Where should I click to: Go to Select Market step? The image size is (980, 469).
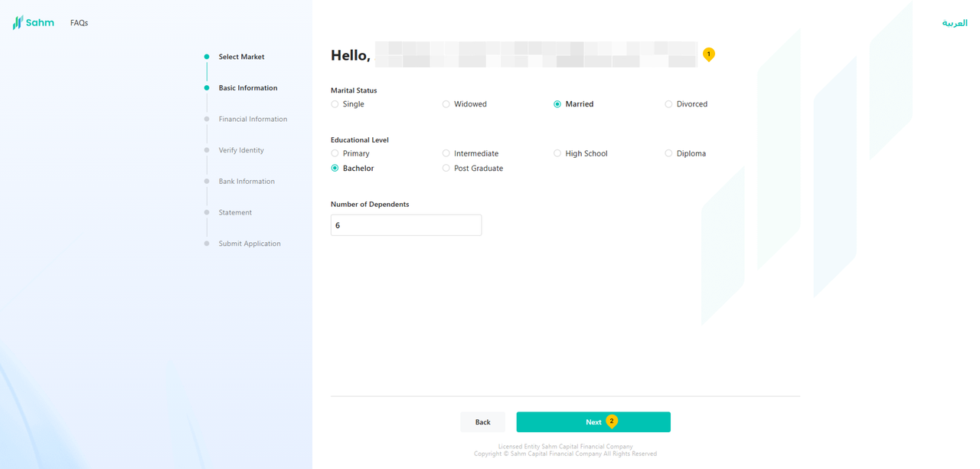(x=241, y=57)
